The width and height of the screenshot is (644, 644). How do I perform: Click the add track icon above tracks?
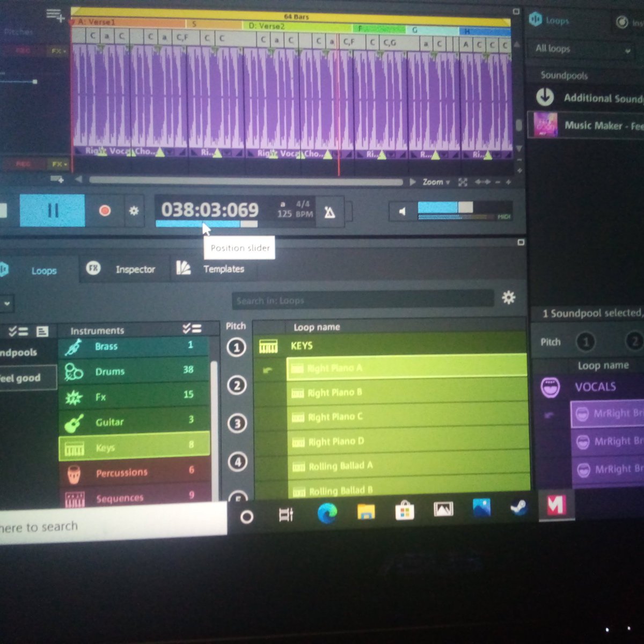pos(55,15)
